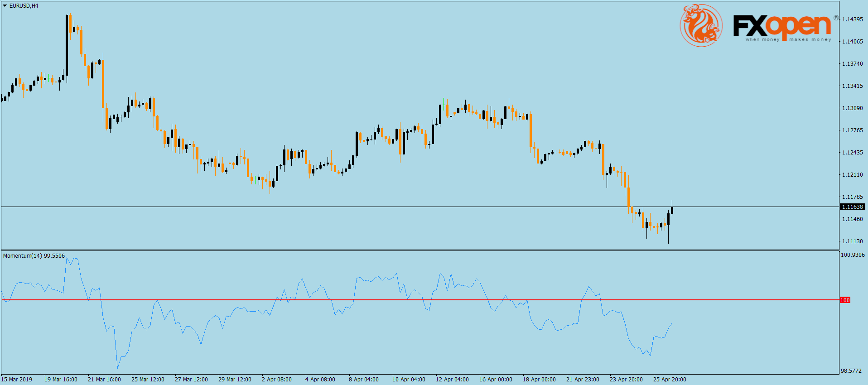Open the EURUSD,H4 chart dropdown arrow
Screen dimensions: 868x385
[x=5, y=6]
